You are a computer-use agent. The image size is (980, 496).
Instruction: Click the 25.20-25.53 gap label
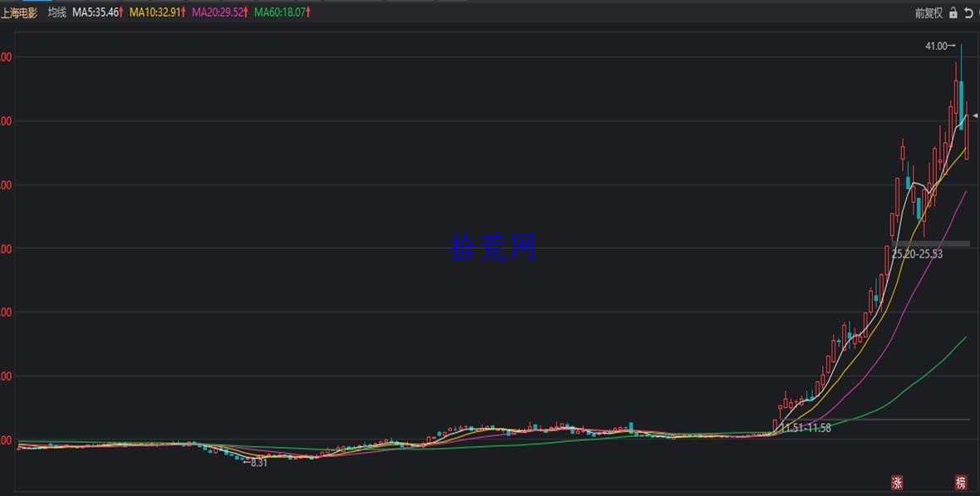(x=917, y=254)
